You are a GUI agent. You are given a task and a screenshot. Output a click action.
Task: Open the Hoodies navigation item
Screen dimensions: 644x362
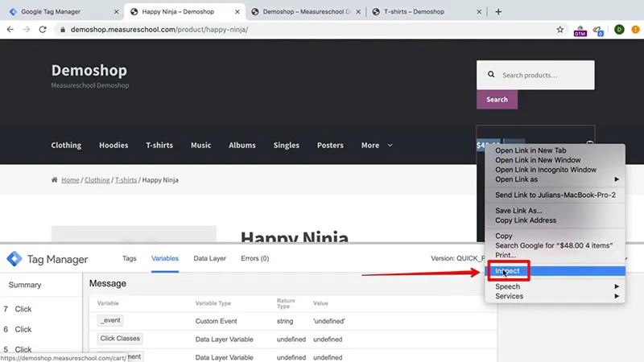[x=114, y=146]
